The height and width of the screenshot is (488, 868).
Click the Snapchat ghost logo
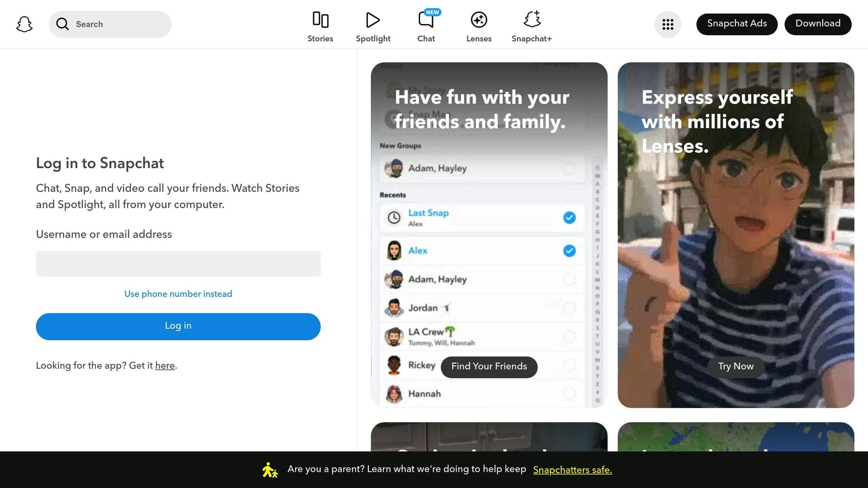point(24,24)
